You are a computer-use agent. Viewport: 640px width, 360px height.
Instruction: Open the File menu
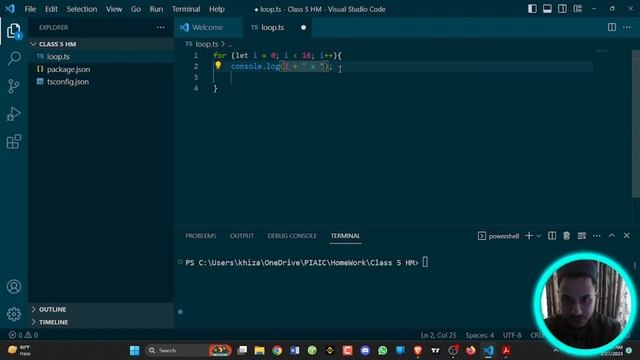tap(30, 9)
